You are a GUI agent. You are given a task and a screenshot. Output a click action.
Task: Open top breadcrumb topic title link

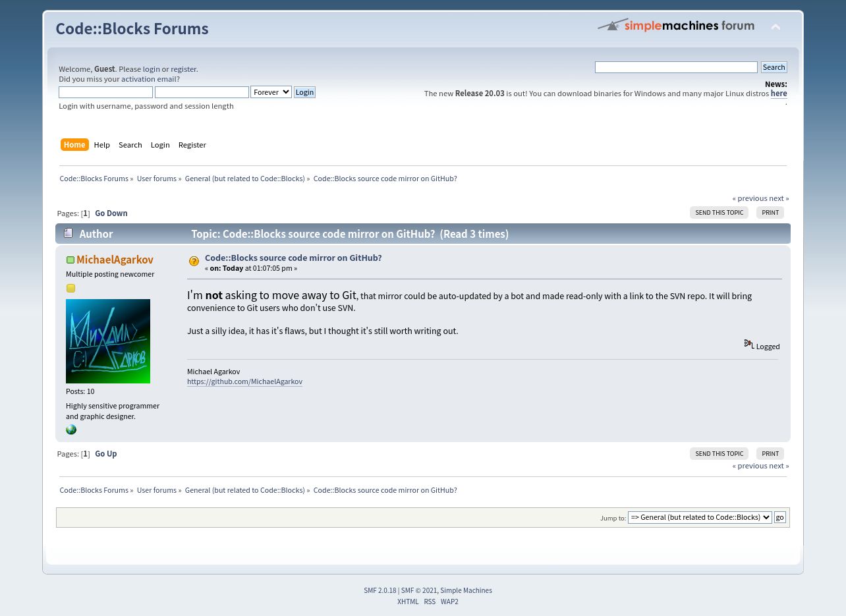[385, 179]
